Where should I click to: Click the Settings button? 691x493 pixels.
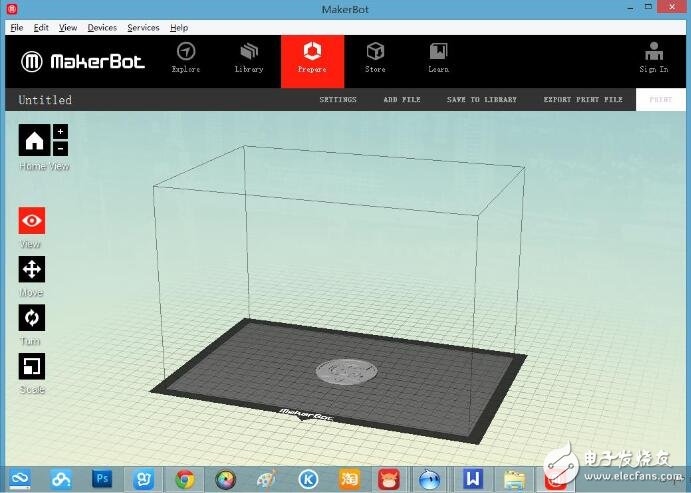point(338,100)
